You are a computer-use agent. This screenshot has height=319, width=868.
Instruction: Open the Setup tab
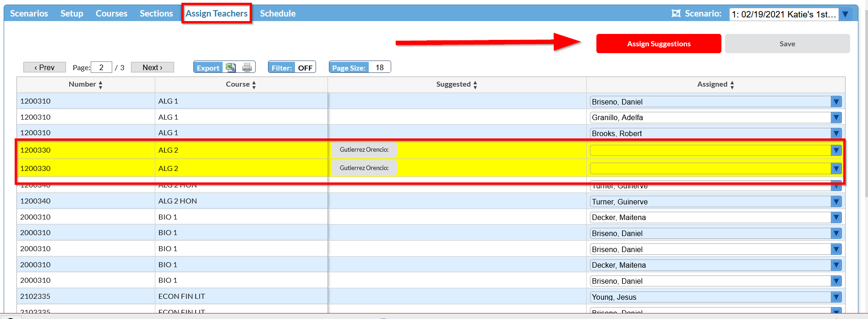[72, 13]
